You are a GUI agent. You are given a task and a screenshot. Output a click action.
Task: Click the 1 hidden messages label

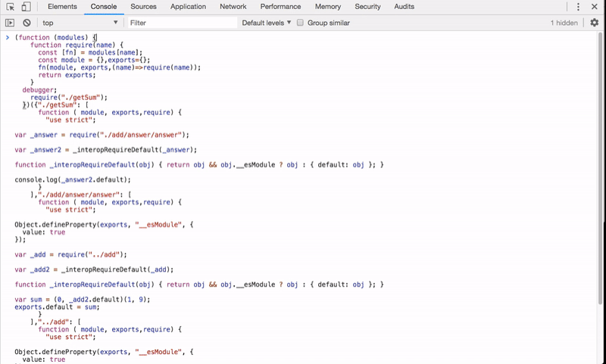coord(564,23)
